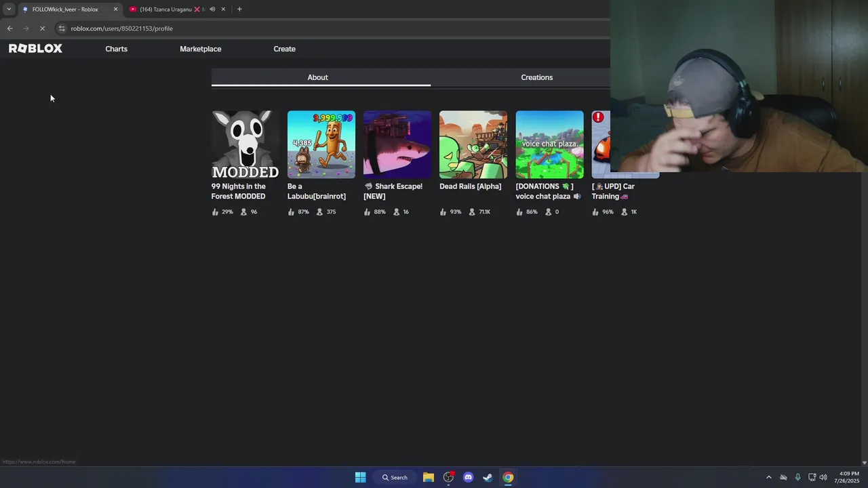Click the 29% like rating icon
The image size is (868, 488).
pos(215,212)
